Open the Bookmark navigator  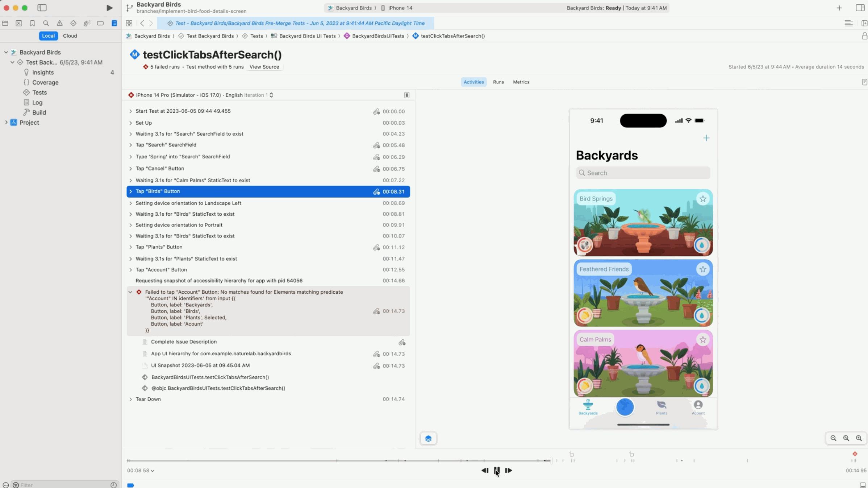[32, 23]
